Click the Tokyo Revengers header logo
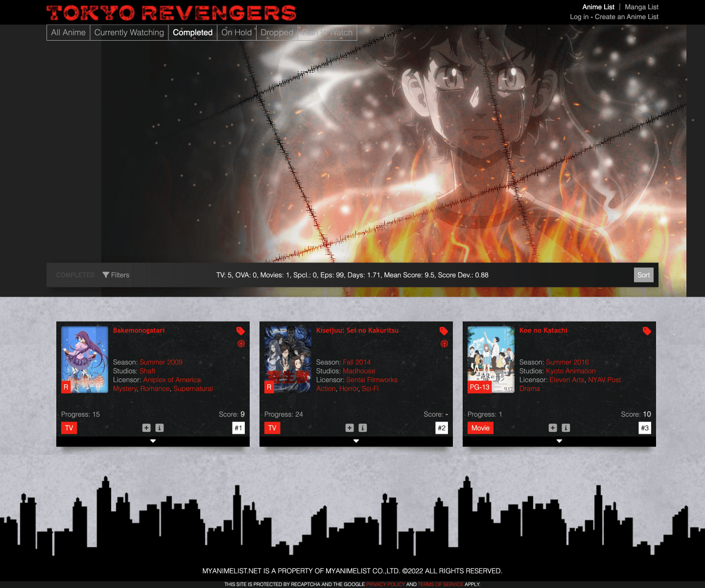Image resolution: width=705 pixels, height=588 pixels. coord(171,13)
